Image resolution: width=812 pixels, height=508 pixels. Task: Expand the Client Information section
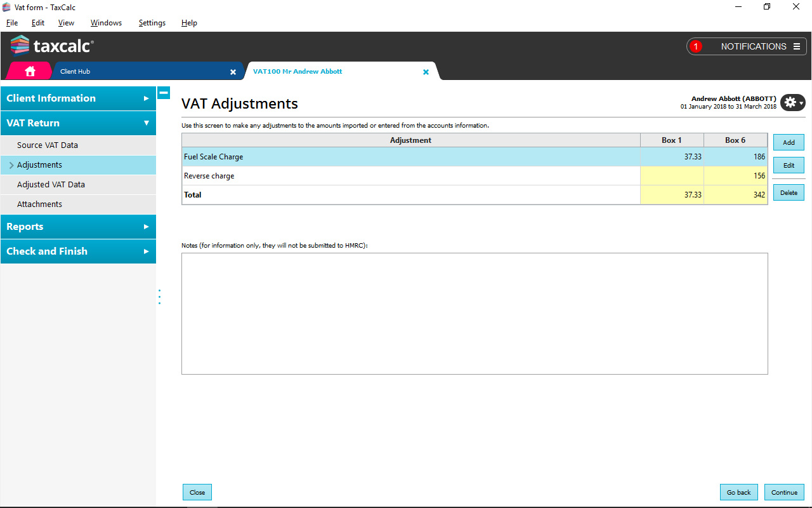[78, 98]
